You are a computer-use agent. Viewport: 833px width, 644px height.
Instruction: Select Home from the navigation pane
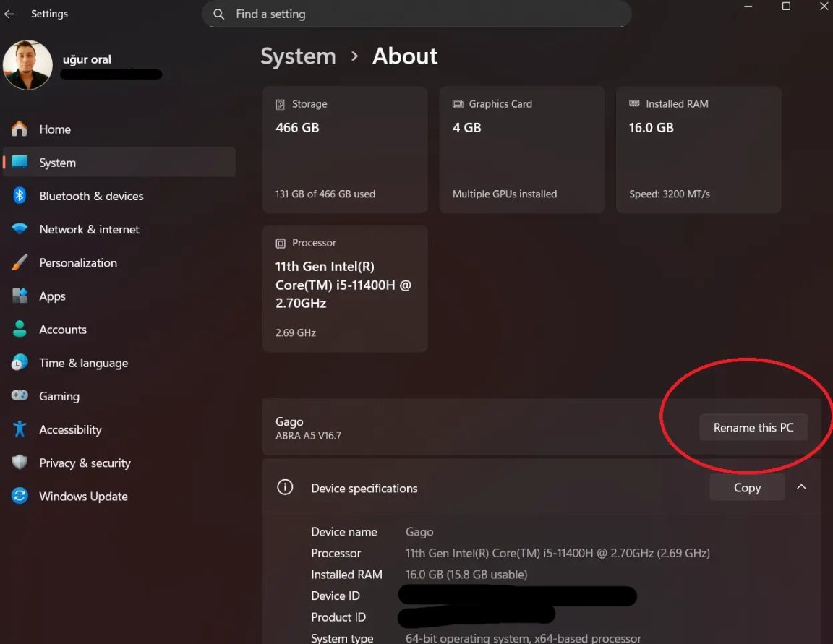55,129
